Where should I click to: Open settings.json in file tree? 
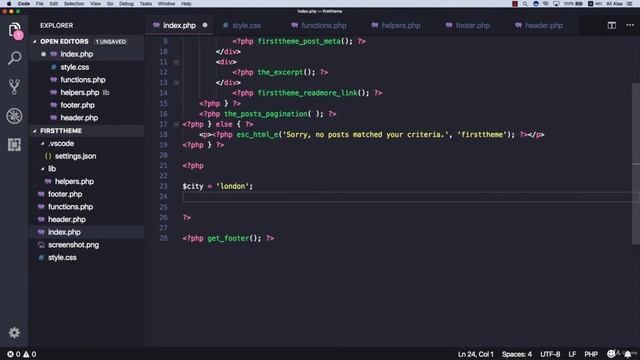(87, 156)
